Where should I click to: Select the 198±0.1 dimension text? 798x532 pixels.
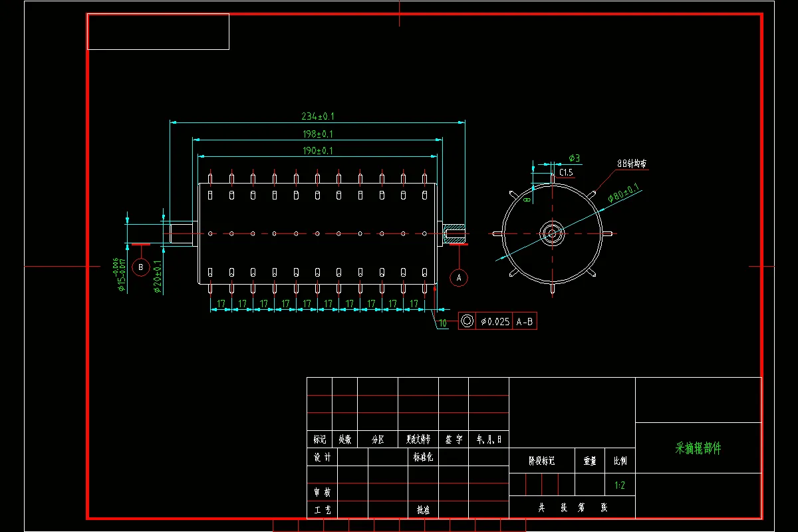pos(317,134)
